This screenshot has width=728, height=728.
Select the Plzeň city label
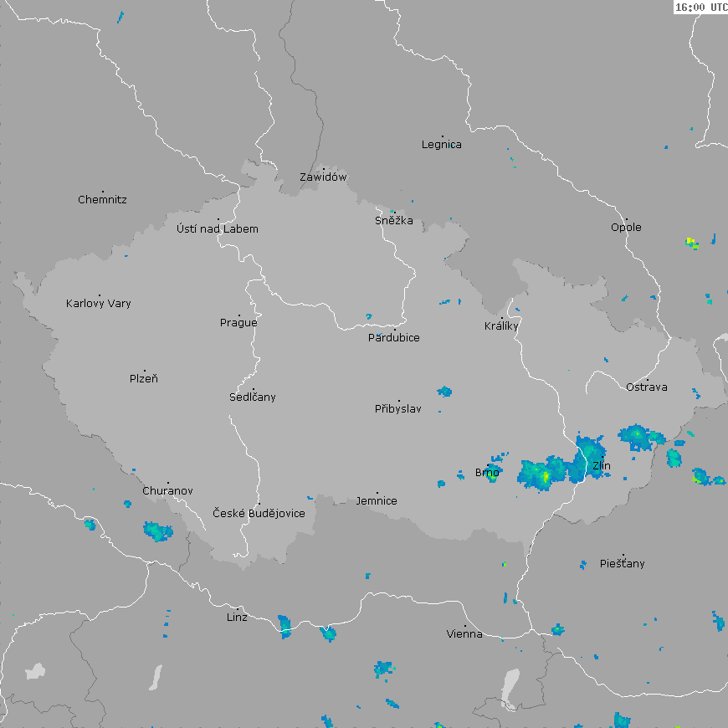(144, 379)
